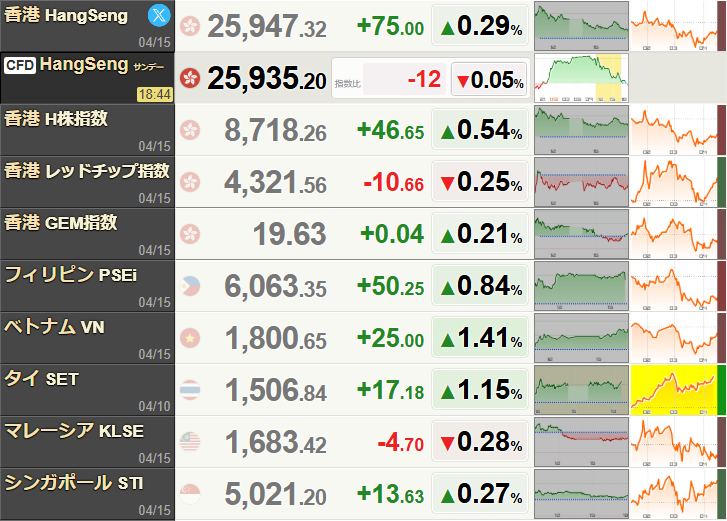Click the X (Twitter) share icon

click(159, 15)
